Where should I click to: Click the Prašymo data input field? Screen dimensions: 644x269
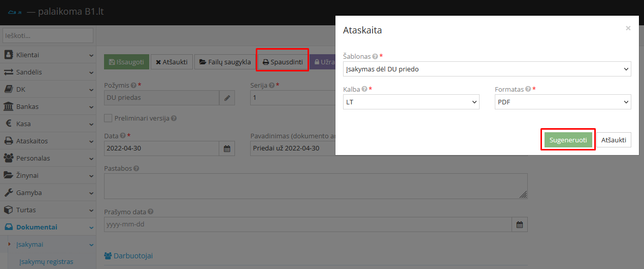point(308,224)
